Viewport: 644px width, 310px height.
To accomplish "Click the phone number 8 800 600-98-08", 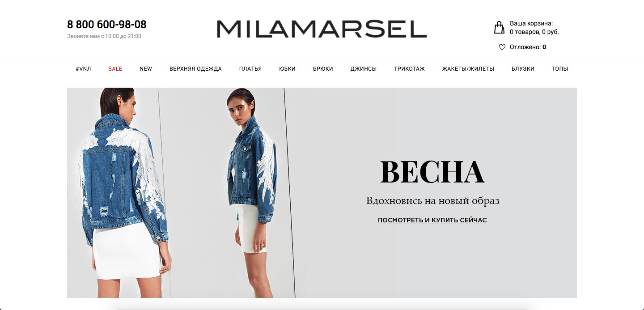I will click(107, 25).
